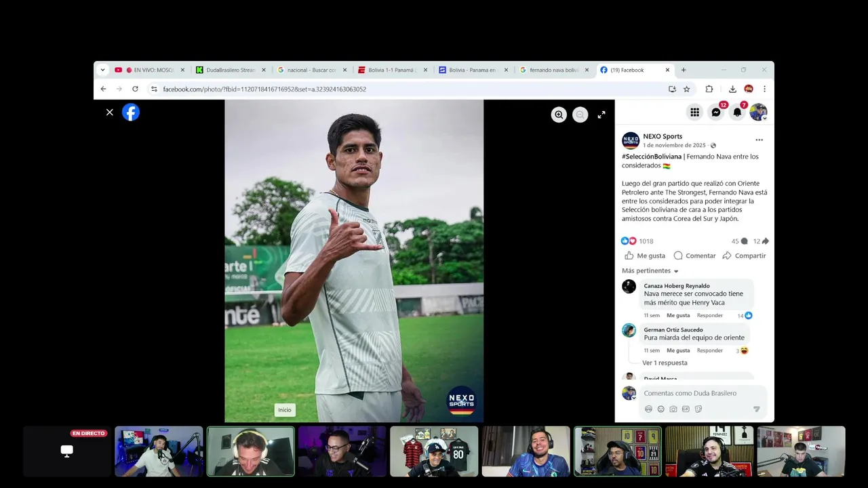This screenshot has height=488, width=868.
Task: Enter fullscreen photo mode
Action: click(x=601, y=115)
